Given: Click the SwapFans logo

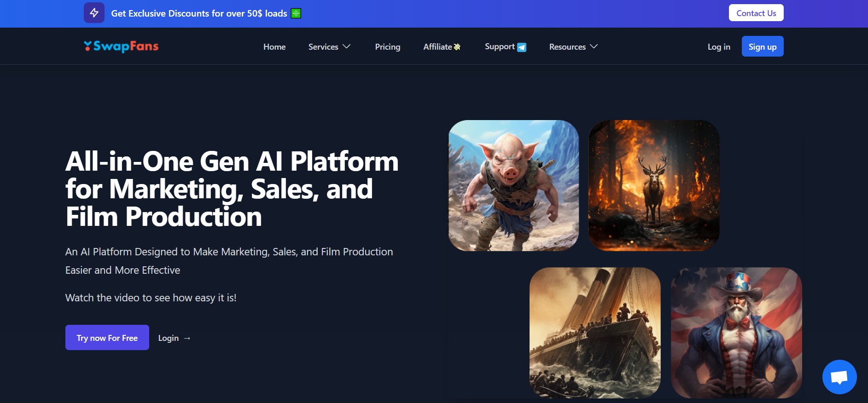Looking at the screenshot, I should click(x=121, y=46).
